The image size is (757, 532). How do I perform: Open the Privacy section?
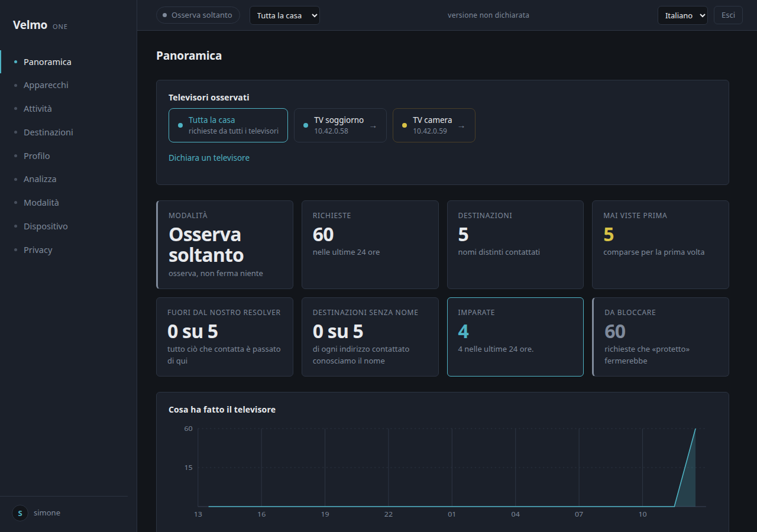69,250
